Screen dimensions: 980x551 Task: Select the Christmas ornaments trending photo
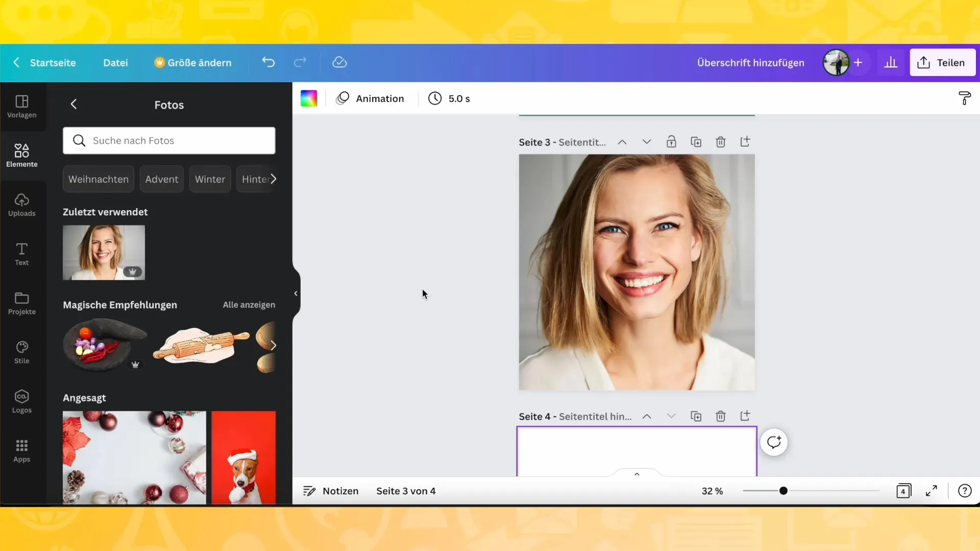134,458
